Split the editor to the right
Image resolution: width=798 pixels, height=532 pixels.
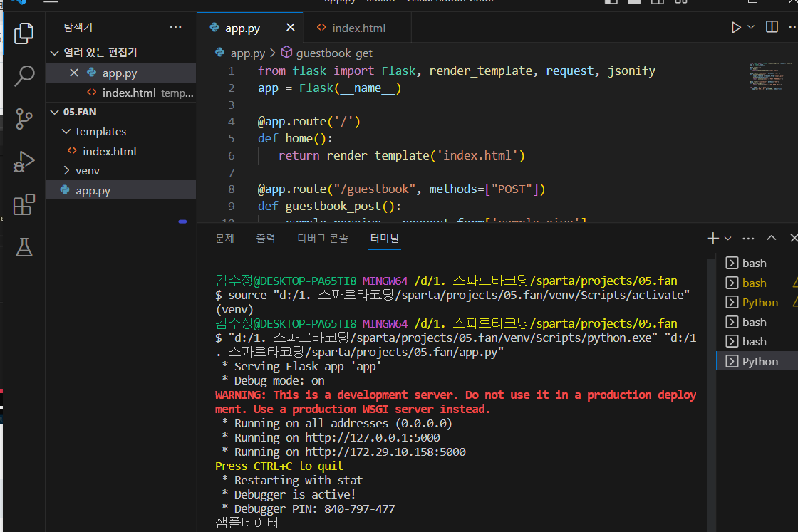click(772, 27)
